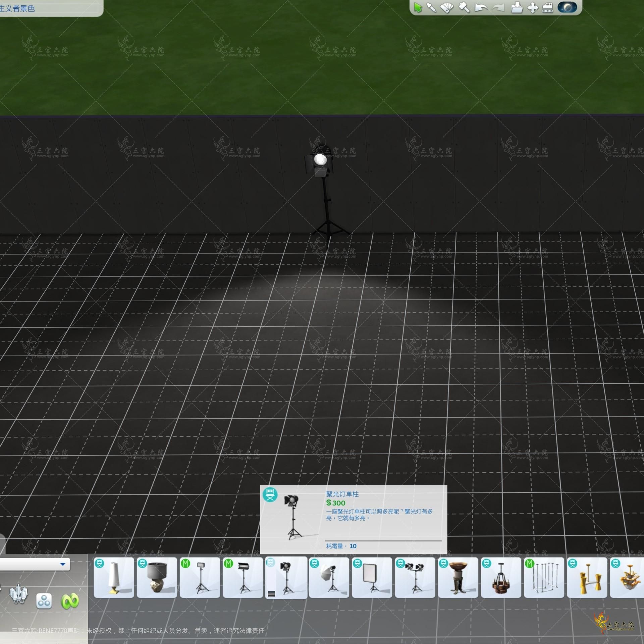Select the three-bubble category icon
Viewport: 644px width, 644px height.
click(x=44, y=601)
